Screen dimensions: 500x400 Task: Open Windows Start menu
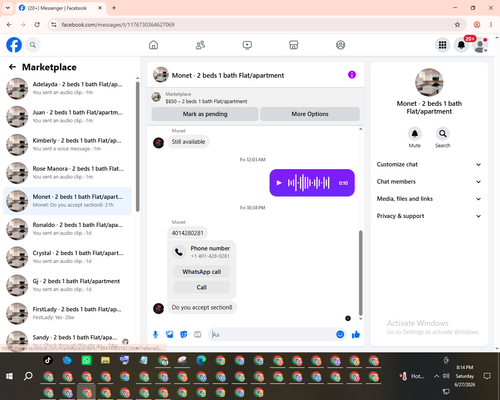9,376
